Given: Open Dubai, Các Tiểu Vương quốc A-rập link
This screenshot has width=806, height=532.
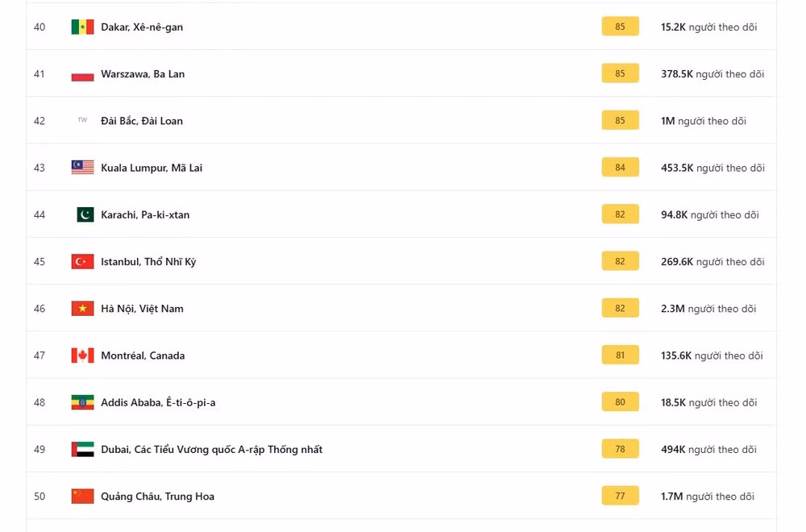Looking at the screenshot, I should 212,449.
